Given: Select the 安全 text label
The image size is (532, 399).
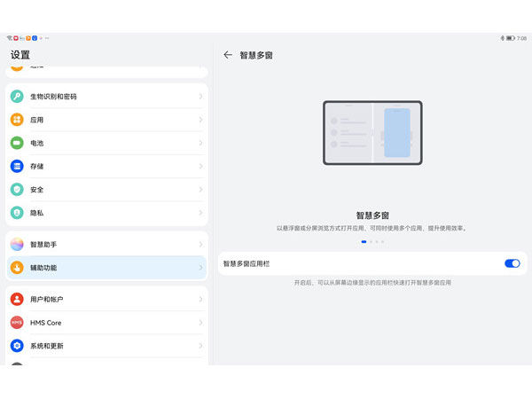Looking at the screenshot, I should pos(37,190).
